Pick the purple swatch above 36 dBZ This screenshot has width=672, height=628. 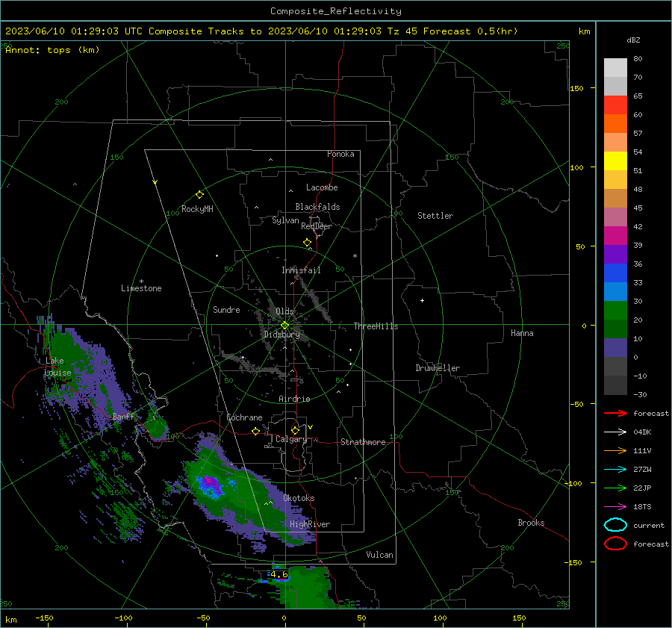[x=615, y=254]
